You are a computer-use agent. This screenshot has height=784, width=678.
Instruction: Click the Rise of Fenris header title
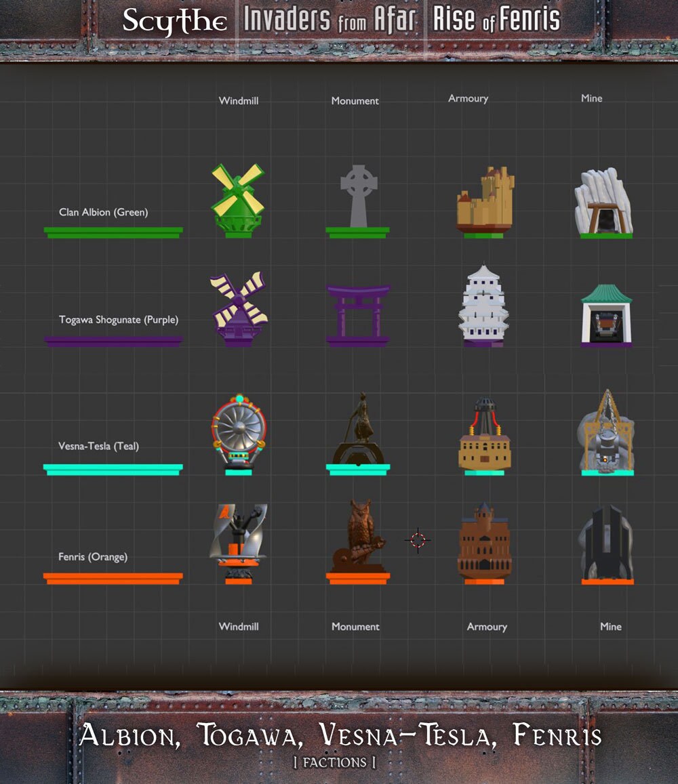pos(496,19)
